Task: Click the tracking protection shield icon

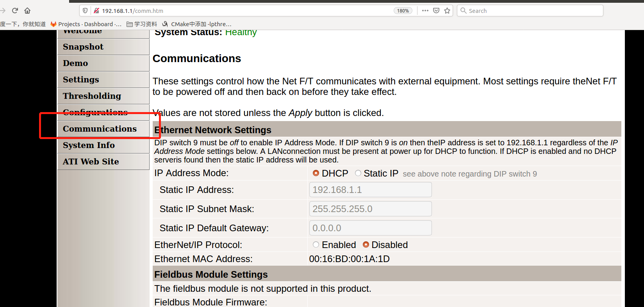Action: click(85, 11)
